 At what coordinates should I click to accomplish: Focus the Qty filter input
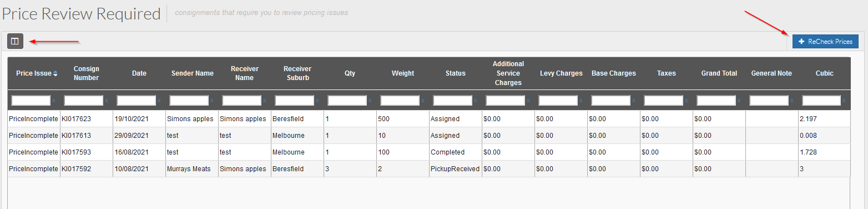click(x=347, y=101)
